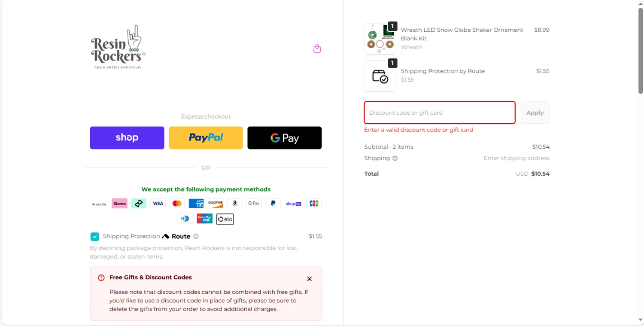
Task: Check out with the black G Pay button
Action: (285, 138)
